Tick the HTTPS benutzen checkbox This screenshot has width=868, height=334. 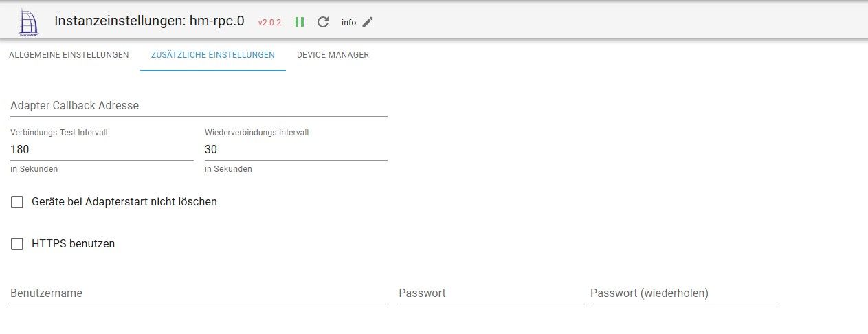pos(17,244)
